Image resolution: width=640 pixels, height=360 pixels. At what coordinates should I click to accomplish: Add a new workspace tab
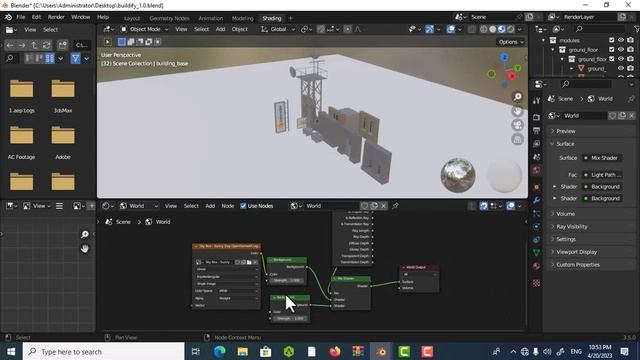[x=291, y=18]
